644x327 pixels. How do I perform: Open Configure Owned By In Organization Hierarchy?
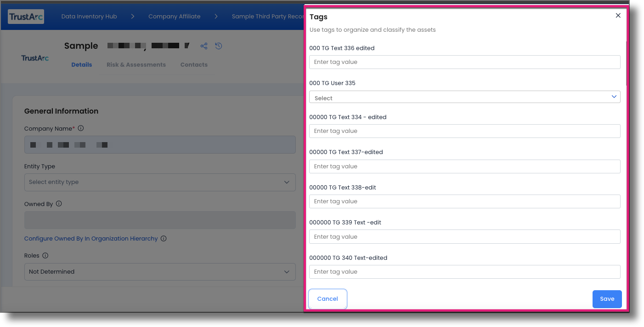pyautogui.click(x=91, y=239)
